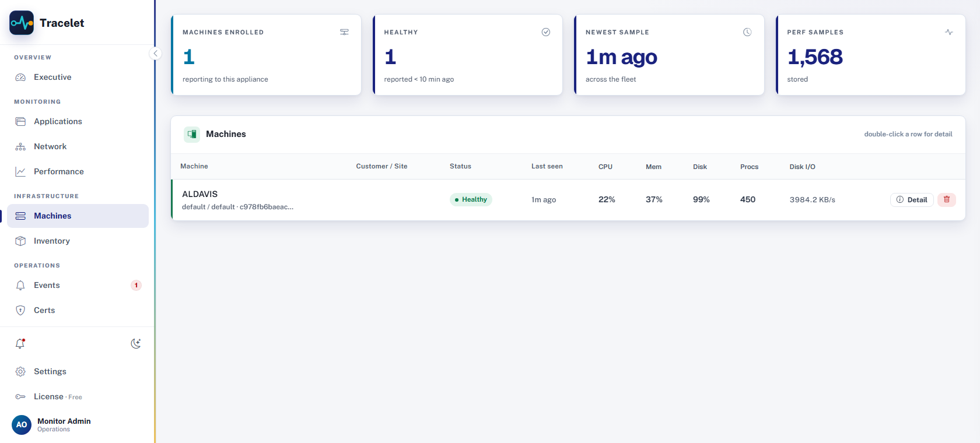Click the Network topology icon
Viewport: 980px width, 443px height.
[20, 146]
